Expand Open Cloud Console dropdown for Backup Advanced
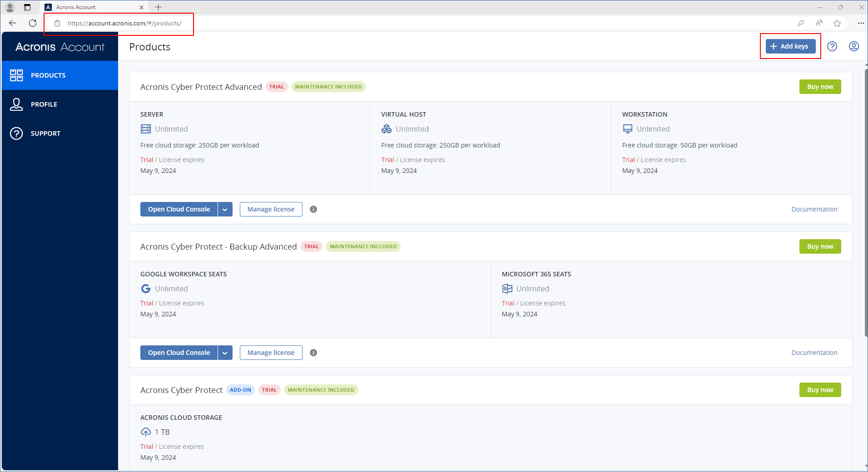Viewport: 868px width, 472px height. [225, 353]
